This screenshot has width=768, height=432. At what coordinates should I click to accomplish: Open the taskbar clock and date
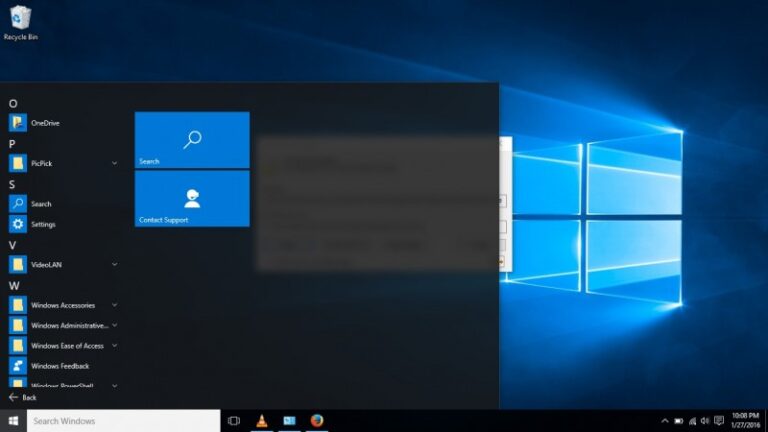click(745, 421)
